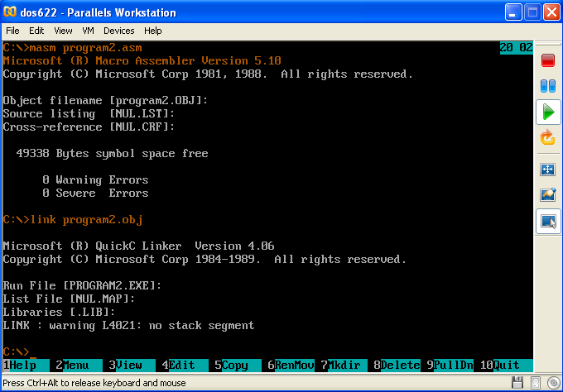Click the 'Object filename [program2.OBJ]:' line
This screenshot has height=392, width=563.
(x=106, y=100)
